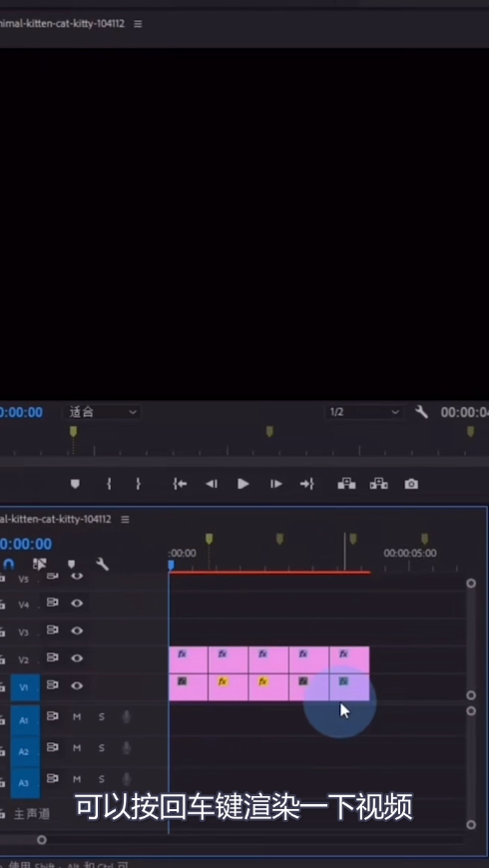Toggle A3 track targeting button
Image resolution: width=489 pixels, height=868 pixels.
(x=25, y=783)
